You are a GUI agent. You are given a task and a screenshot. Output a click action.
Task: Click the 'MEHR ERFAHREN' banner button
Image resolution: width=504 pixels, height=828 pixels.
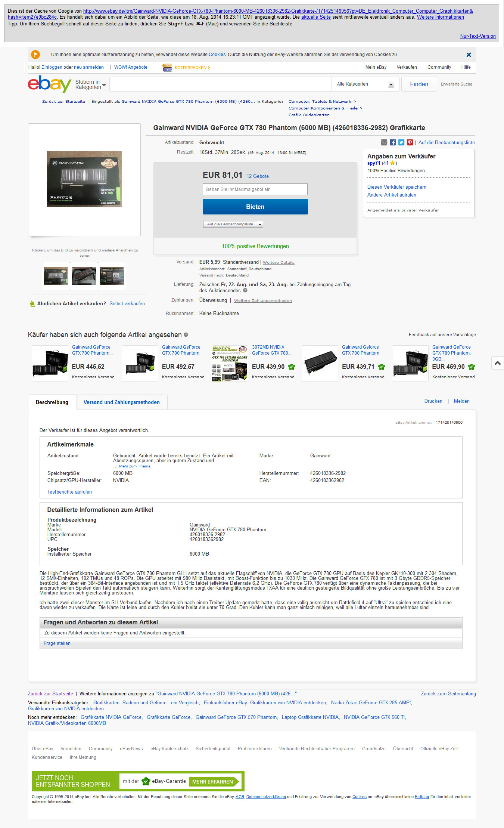(x=215, y=782)
